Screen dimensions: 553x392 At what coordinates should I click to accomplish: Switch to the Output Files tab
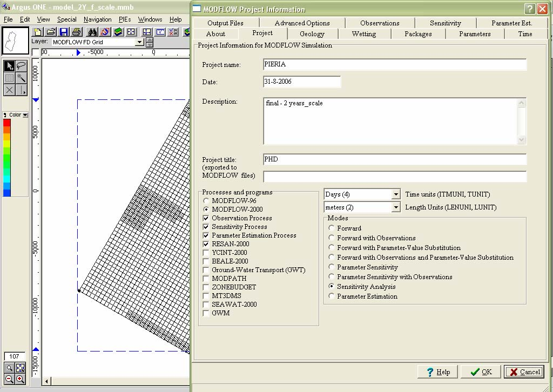click(225, 23)
